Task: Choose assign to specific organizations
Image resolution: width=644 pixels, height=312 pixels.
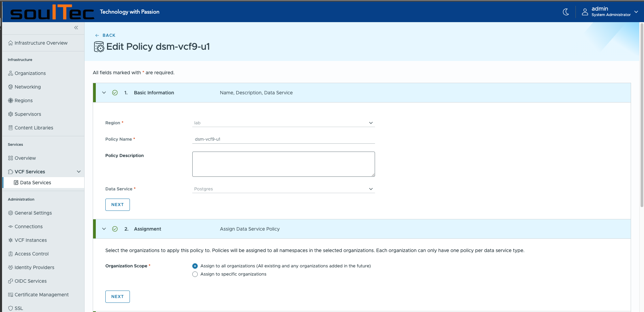Action: point(195,274)
